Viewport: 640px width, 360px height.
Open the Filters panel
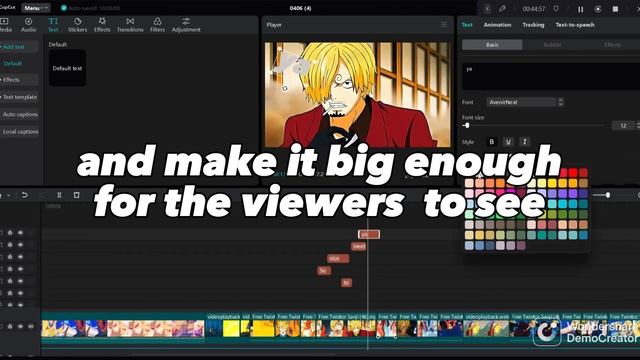[x=157, y=25]
